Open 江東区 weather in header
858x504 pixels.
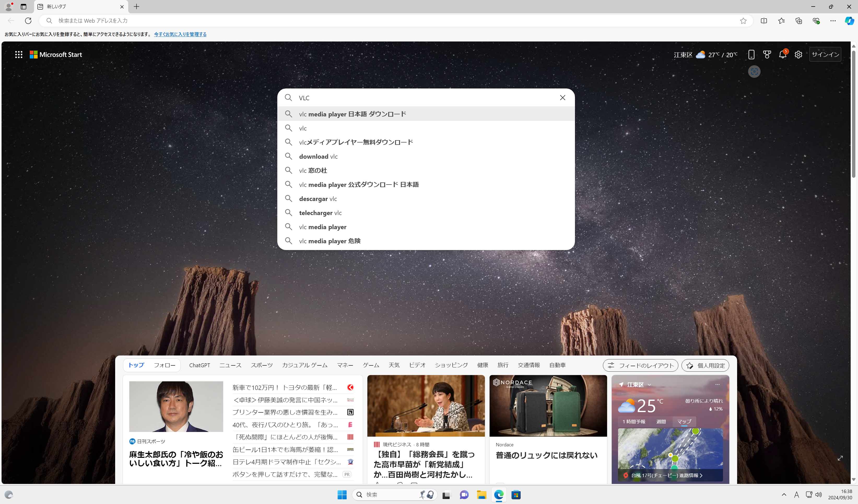[x=706, y=55]
